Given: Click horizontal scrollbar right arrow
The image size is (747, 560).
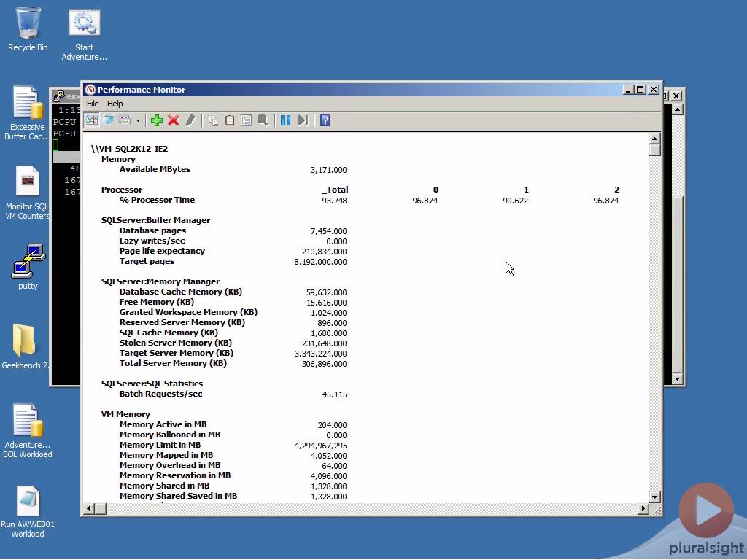Looking at the screenshot, I should click(x=643, y=508).
